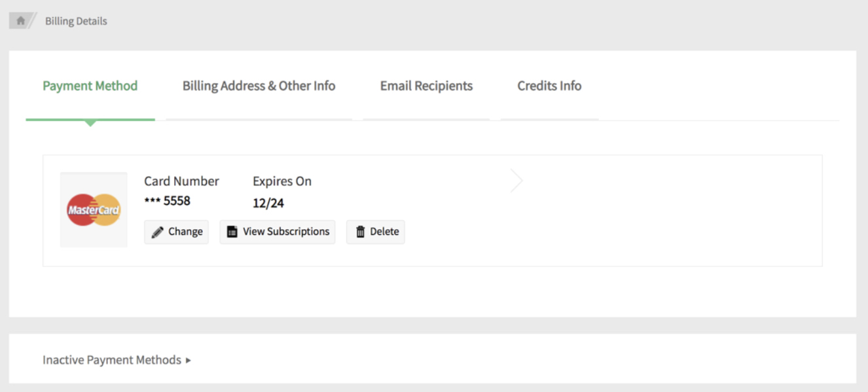868x392 pixels.
Task: Select the pencil icon on the Change button
Action: pos(156,231)
